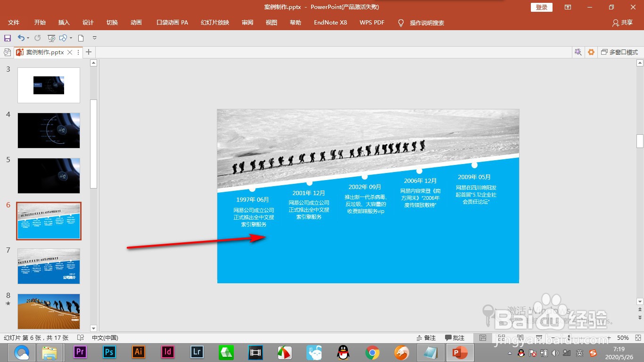Click the purple sparkle plugin icon

[578, 52]
